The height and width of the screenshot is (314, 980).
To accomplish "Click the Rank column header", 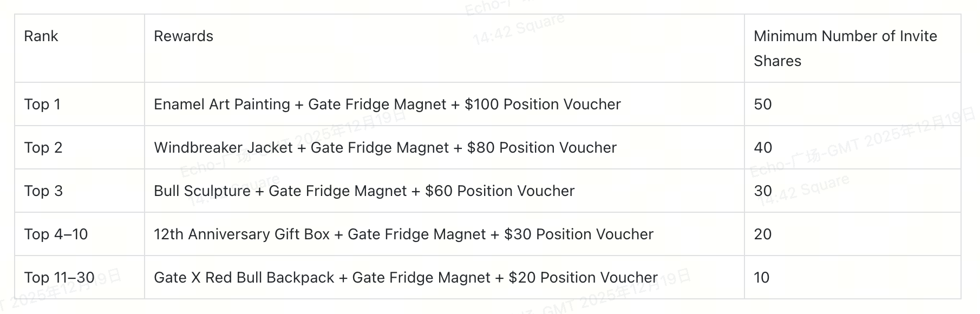I will (x=41, y=36).
